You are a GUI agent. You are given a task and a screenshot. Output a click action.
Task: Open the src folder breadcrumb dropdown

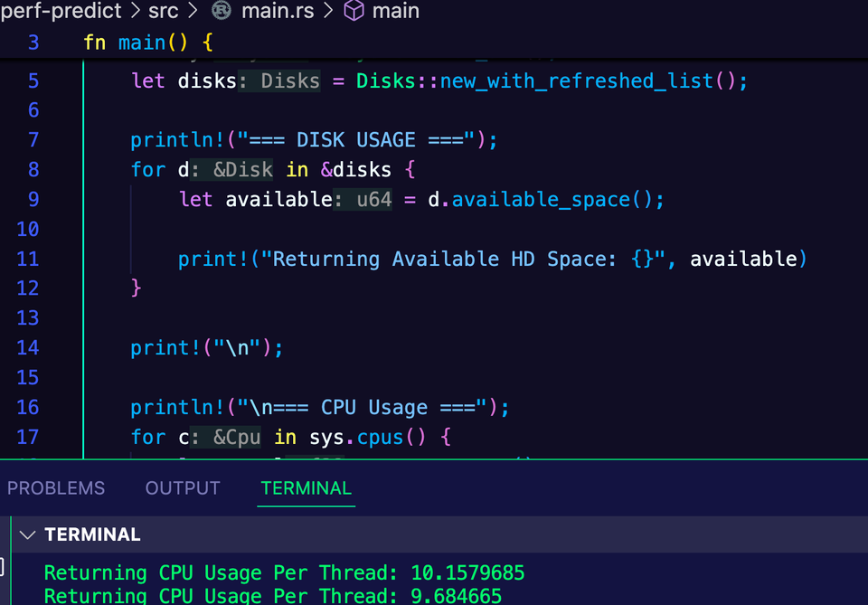[x=164, y=12]
